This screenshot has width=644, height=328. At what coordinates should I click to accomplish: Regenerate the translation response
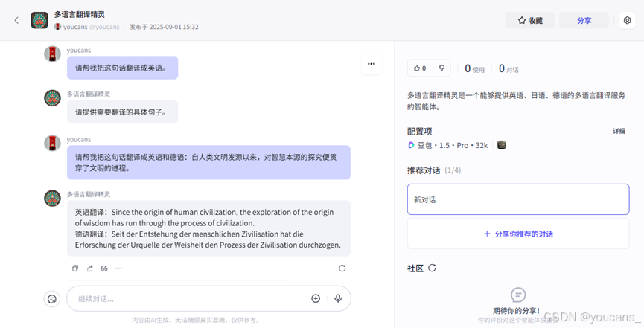tap(342, 268)
